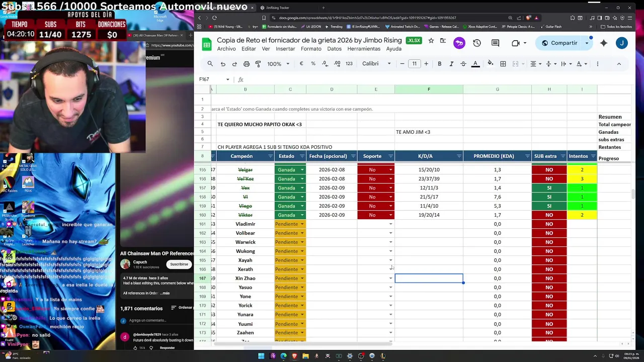
Task: Open Brave browser from taskbar
Action: click(x=294, y=356)
